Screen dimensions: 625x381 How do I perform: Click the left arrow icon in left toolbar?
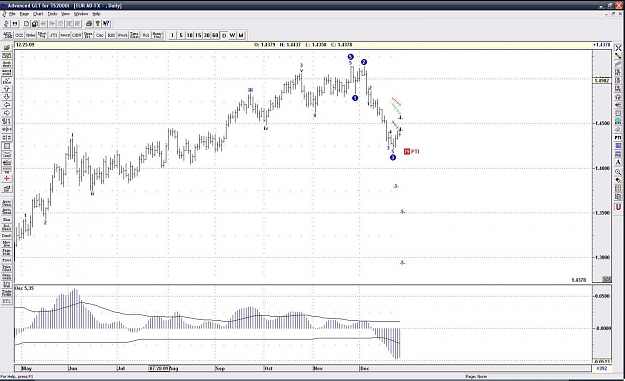7,105
